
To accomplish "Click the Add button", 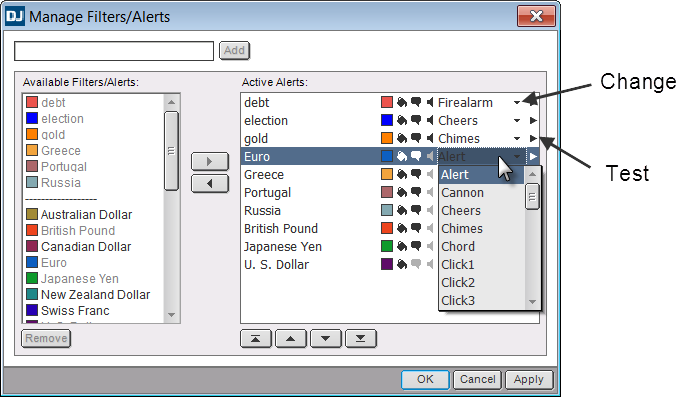I will point(234,51).
